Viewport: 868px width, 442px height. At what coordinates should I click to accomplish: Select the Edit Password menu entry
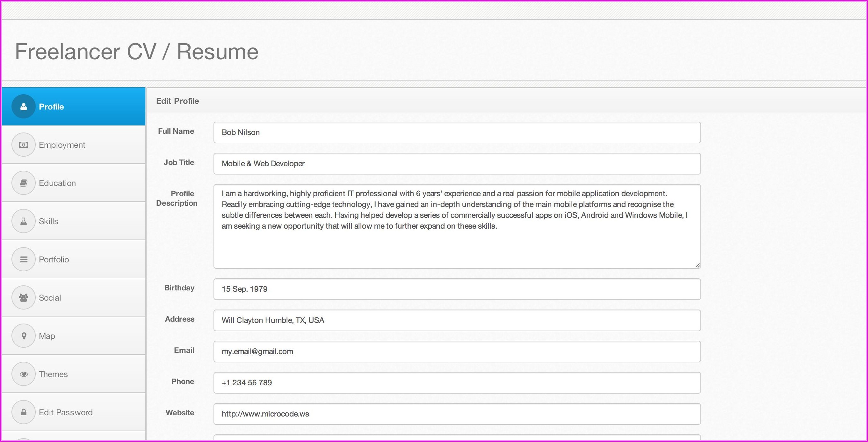(66, 412)
